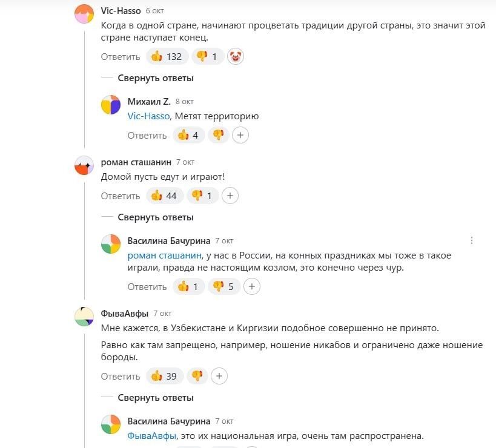496x448 pixels.
Task: Click clown emoji reaction on Vic-Hasso's comment
Action: (236, 57)
